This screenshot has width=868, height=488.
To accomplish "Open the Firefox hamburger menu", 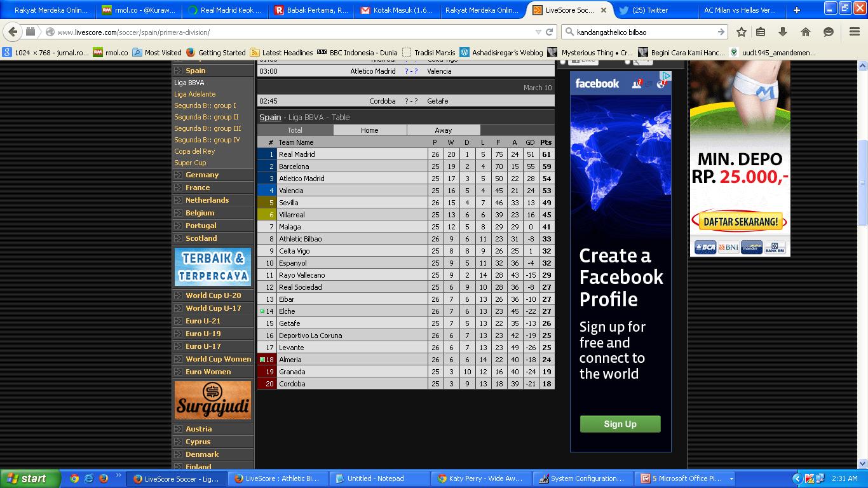I will pos(855,32).
